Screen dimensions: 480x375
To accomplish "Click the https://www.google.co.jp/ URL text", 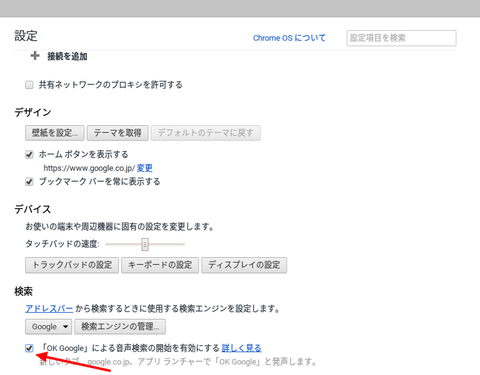I will pyautogui.click(x=89, y=168).
